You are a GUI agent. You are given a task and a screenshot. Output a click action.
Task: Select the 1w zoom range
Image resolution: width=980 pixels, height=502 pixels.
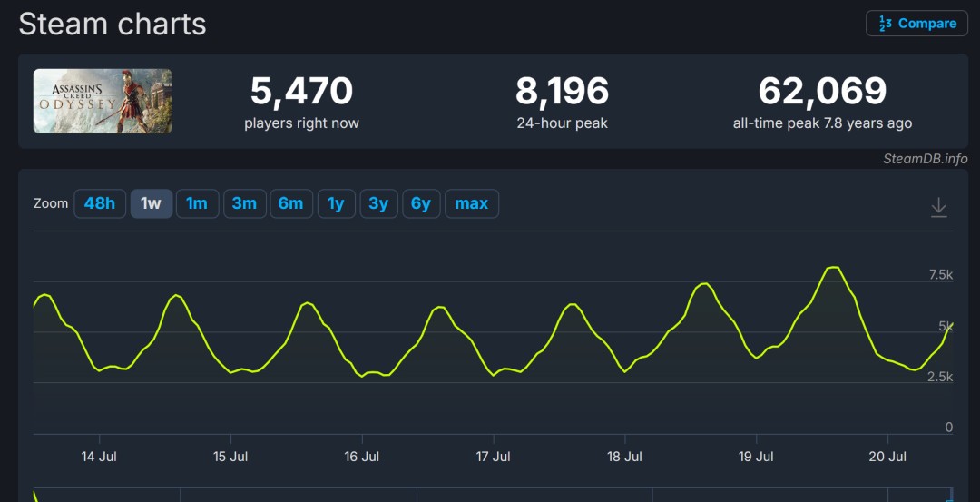click(x=152, y=204)
